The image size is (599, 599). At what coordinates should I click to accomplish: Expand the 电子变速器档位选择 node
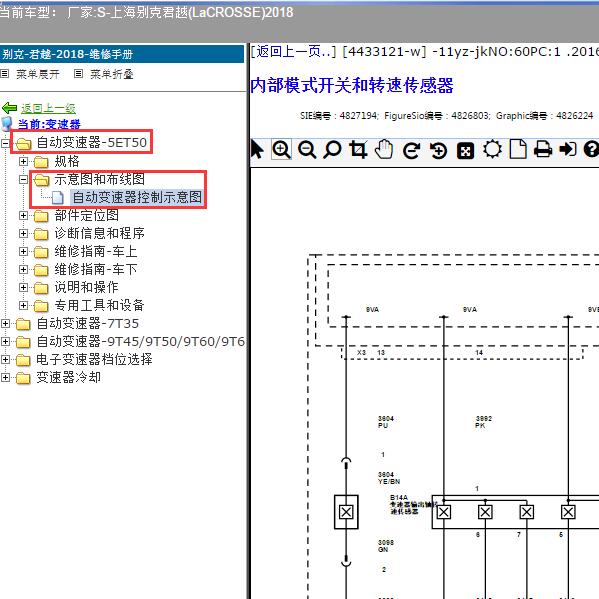[x=5, y=359]
